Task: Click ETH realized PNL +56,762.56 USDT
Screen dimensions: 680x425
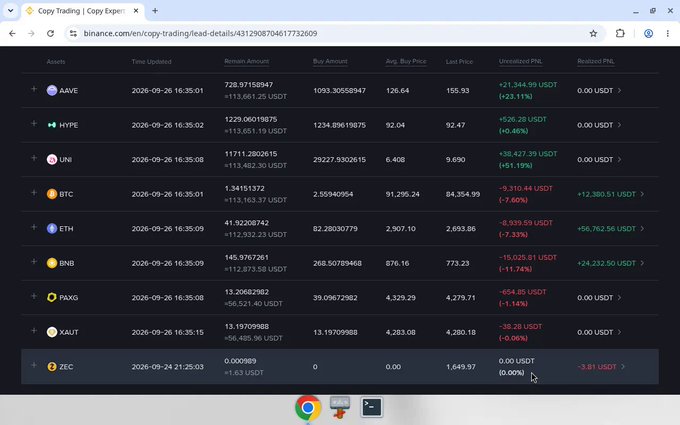Action: pyautogui.click(x=606, y=229)
